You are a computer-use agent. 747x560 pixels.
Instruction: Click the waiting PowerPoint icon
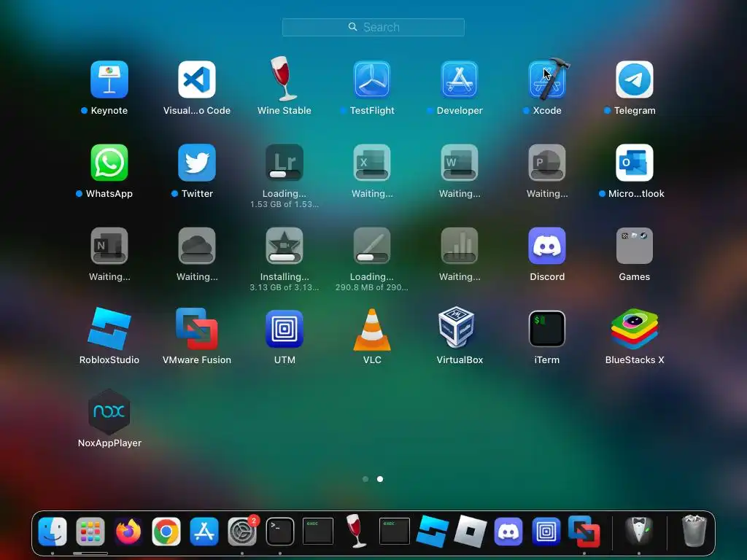[547, 163]
